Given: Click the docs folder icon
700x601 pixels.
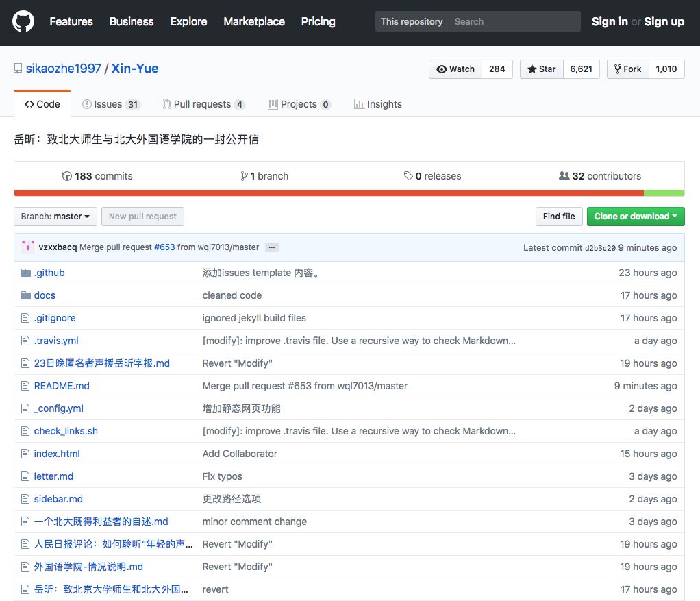Looking at the screenshot, I should coord(26,295).
